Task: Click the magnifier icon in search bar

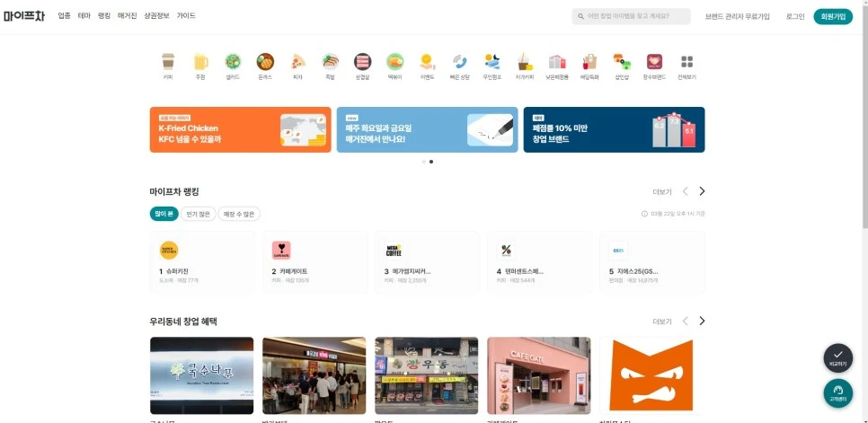Action: pos(580,16)
